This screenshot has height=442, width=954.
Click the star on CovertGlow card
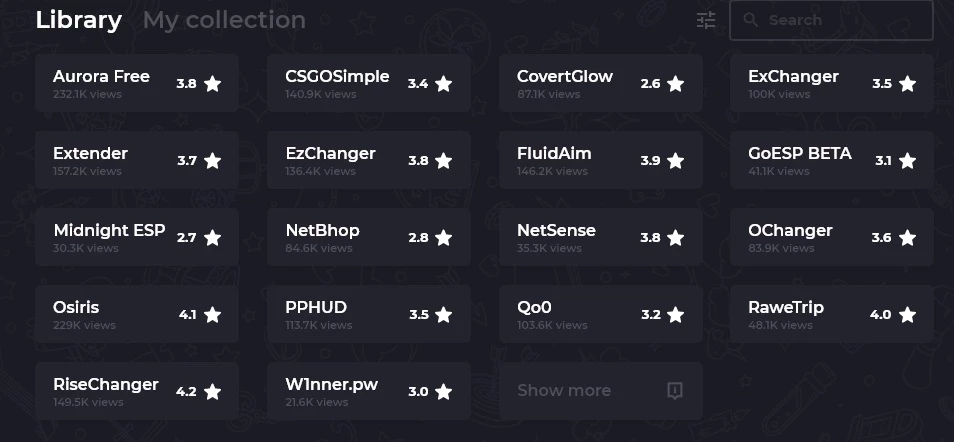coord(675,84)
